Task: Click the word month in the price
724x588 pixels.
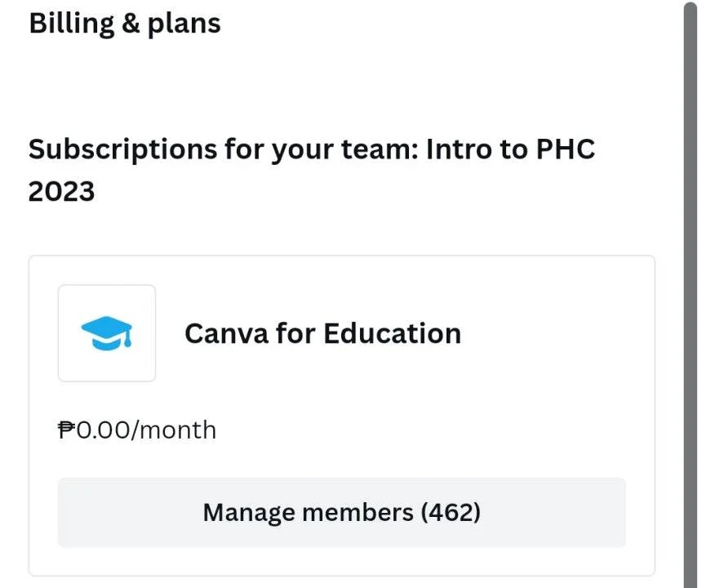Action: [x=177, y=430]
